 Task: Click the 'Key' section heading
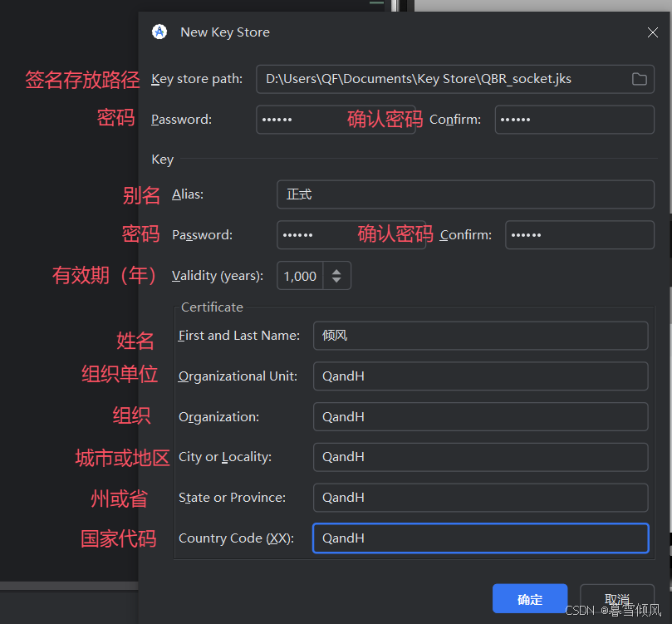(163, 160)
